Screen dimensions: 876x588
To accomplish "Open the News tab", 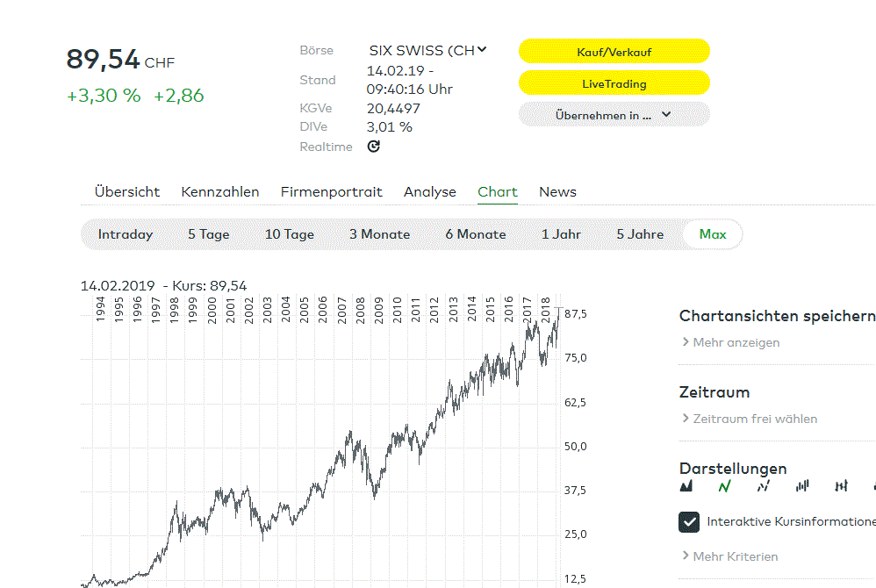I will click(x=557, y=192).
